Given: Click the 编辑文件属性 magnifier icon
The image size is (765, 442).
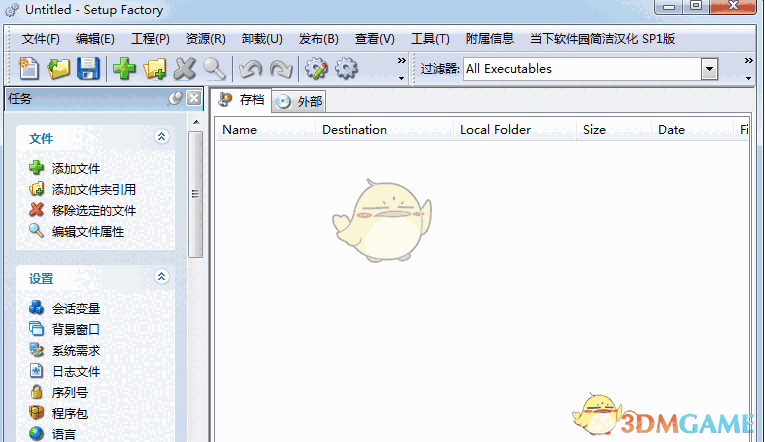Looking at the screenshot, I should point(37,231).
